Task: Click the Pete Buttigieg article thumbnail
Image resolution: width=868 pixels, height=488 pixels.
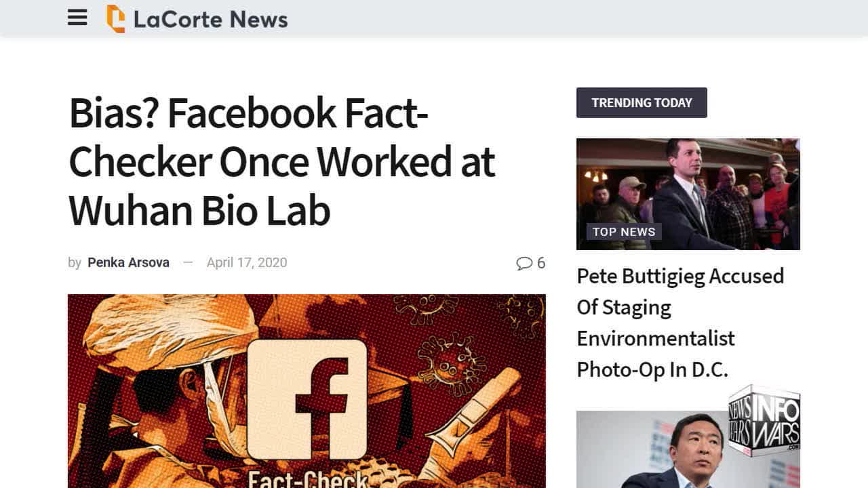Action: pyautogui.click(x=688, y=183)
